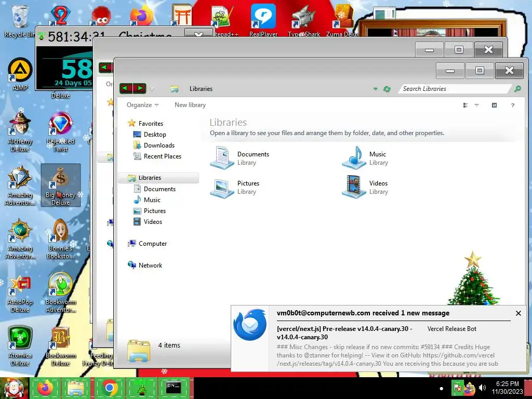Open the Videos library icon

click(365, 187)
